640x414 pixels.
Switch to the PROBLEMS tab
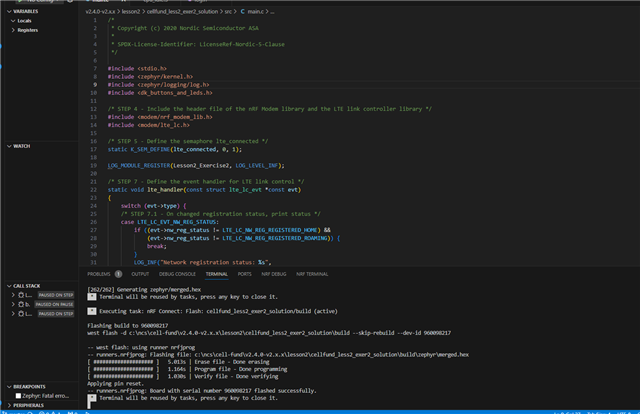pos(99,273)
